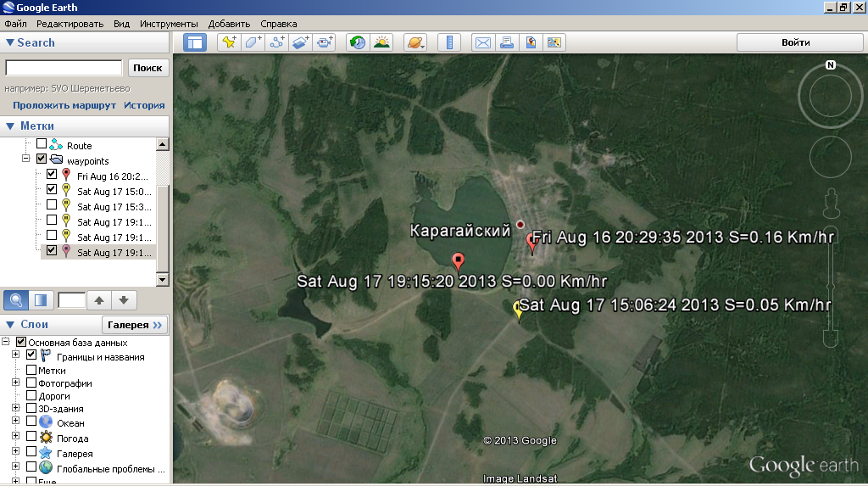Uncheck the Sat Aug 17 15:0... waypoint

(52, 189)
